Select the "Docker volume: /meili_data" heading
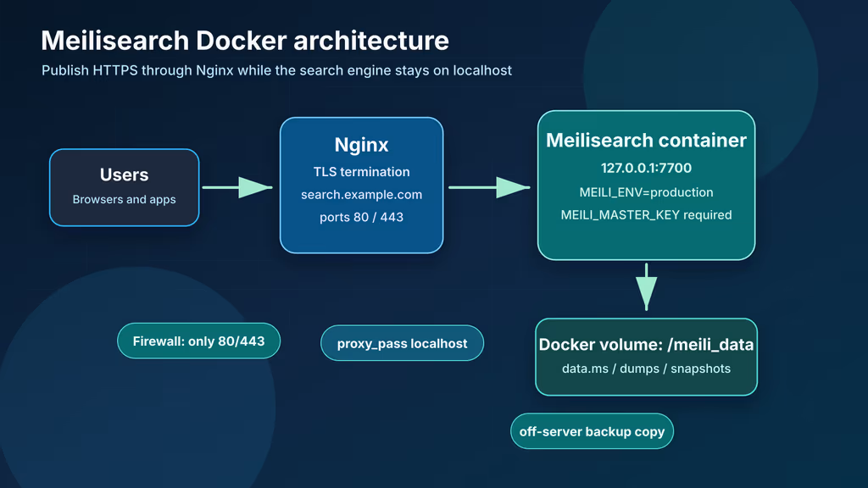 646,345
